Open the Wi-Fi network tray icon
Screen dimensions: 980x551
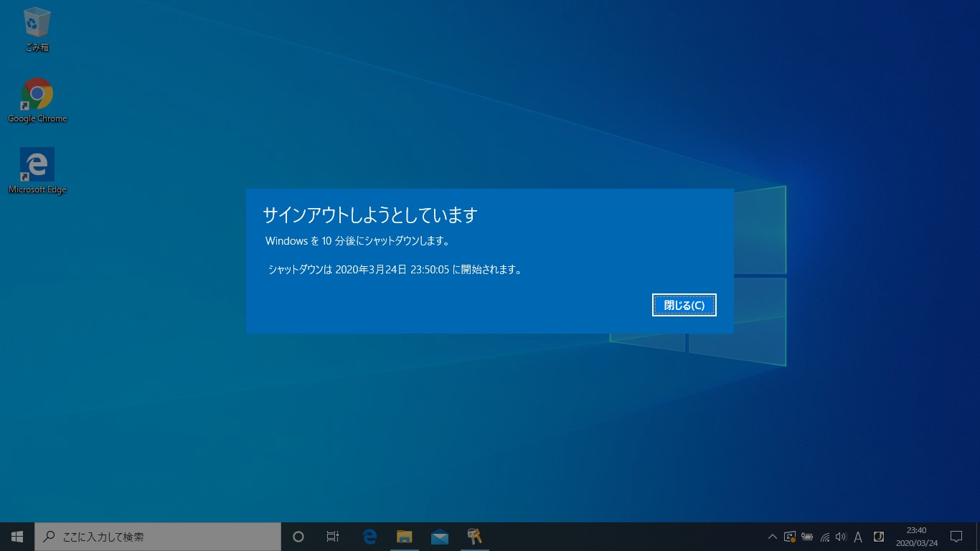[826, 536]
